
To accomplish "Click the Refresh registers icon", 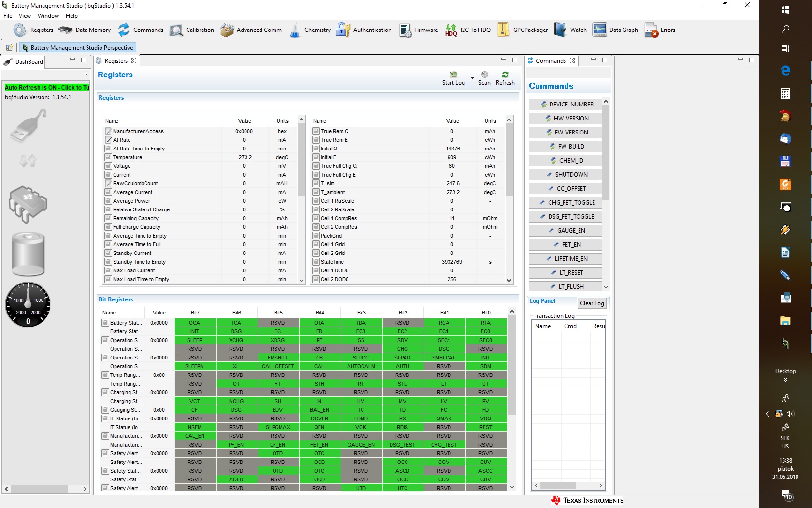I will [505, 75].
